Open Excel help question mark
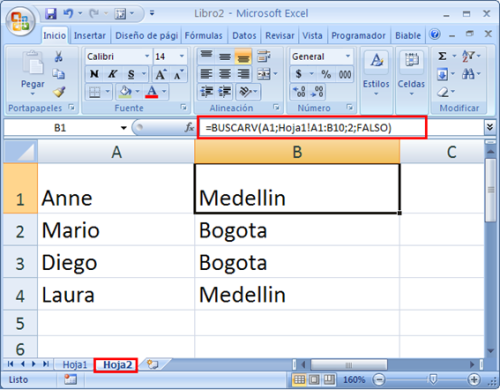Viewport: 500px width, 390px height. 435,34
